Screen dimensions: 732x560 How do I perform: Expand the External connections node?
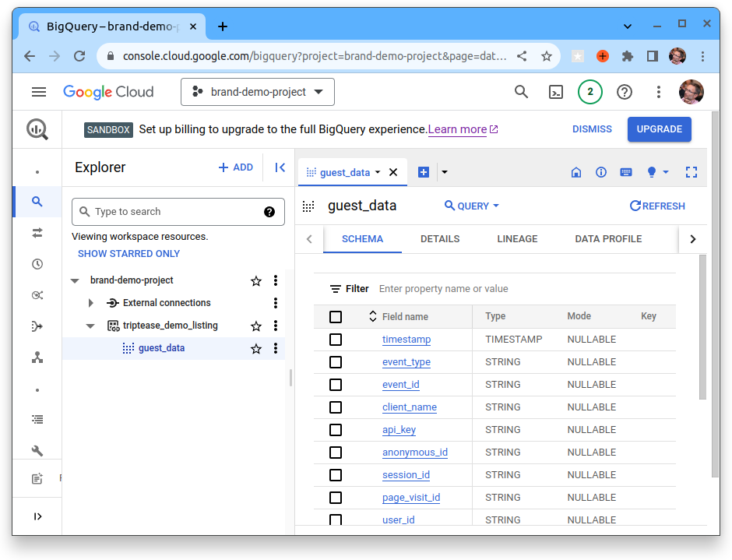coord(90,302)
